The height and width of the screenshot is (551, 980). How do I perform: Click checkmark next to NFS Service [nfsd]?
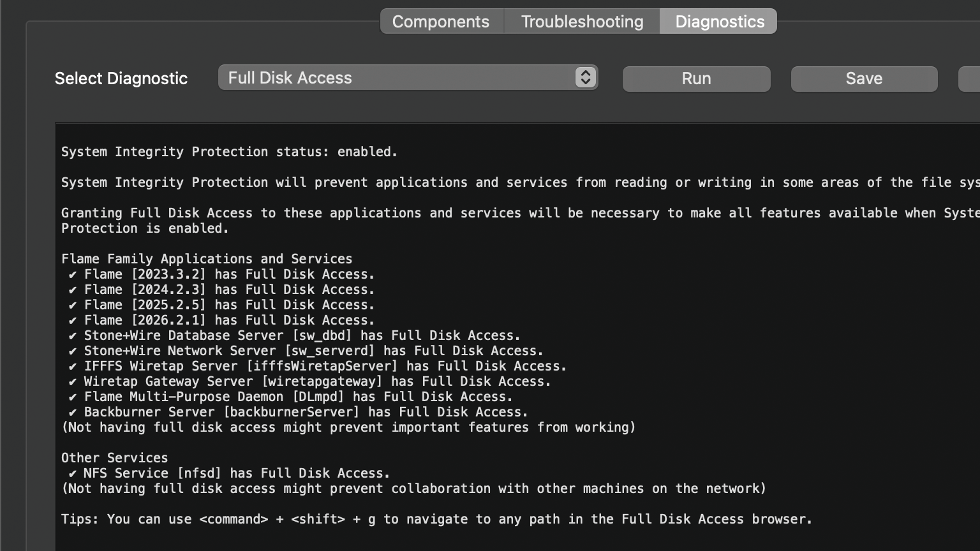73,474
